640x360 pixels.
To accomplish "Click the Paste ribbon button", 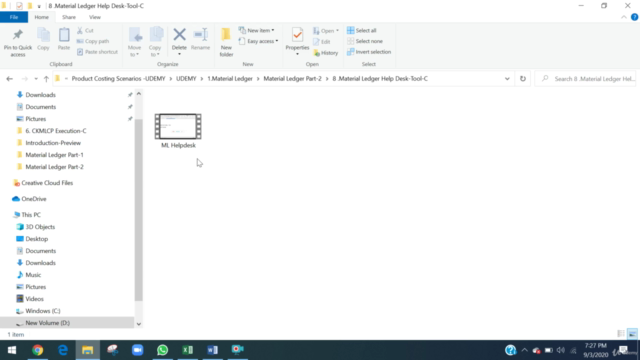I will tap(64, 40).
